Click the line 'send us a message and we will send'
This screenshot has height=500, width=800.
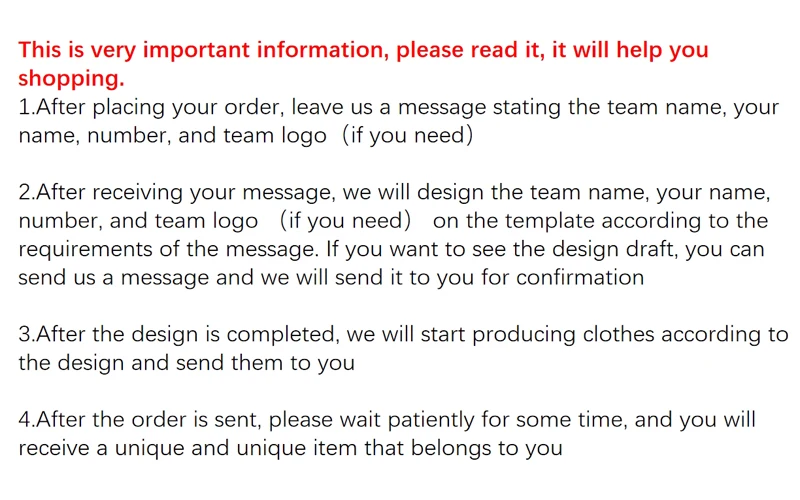click(x=331, y=278)
